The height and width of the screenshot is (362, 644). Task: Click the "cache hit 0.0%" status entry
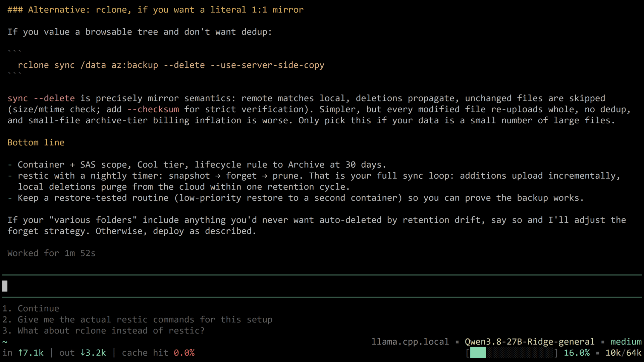pos(158,353)
